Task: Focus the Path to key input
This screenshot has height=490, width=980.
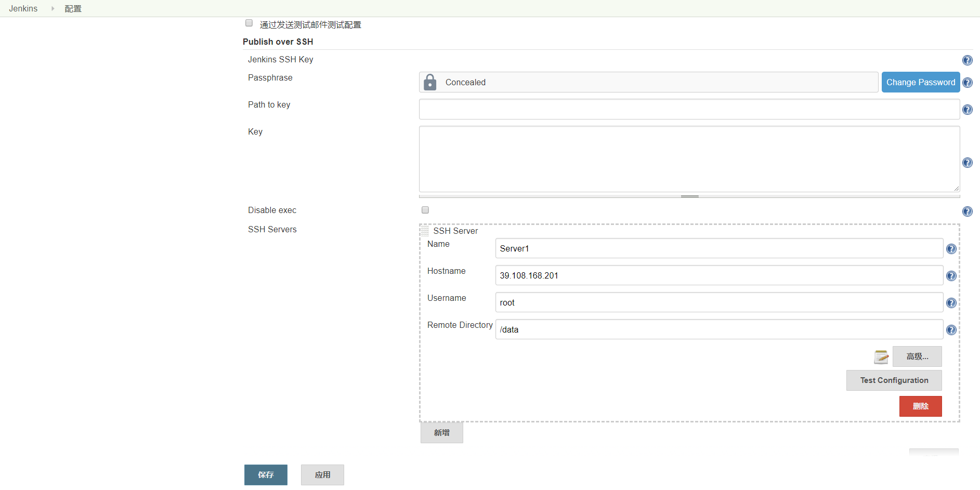Action: (689, 109)
